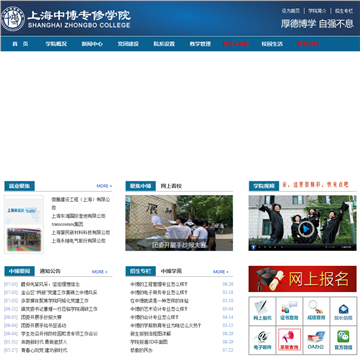Click MORE in the 招生专栏 section
This screenshot has width=360, height=360.
[221, 272]
